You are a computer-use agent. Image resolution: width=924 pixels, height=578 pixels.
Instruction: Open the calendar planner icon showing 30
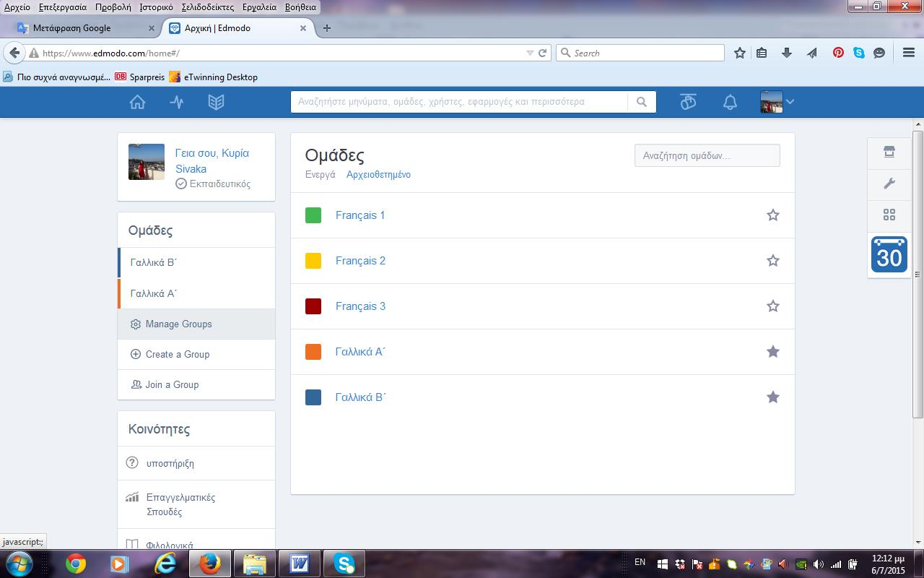(x=889, y=254)
